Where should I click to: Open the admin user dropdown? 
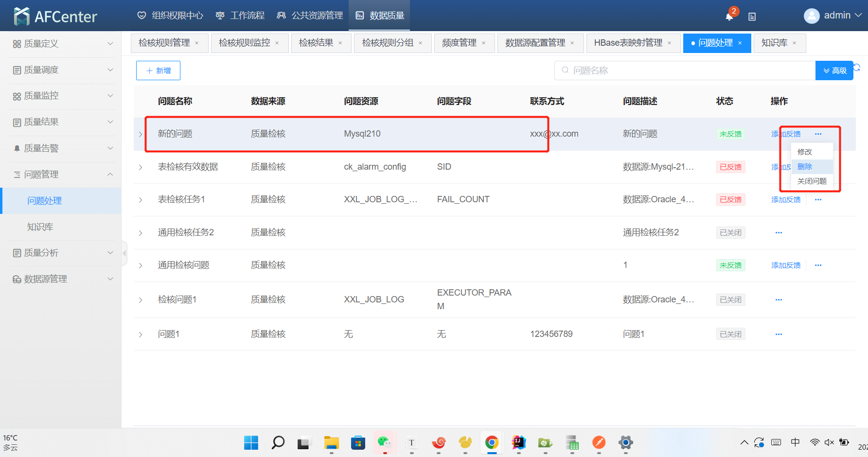click(x=833, y=16)
